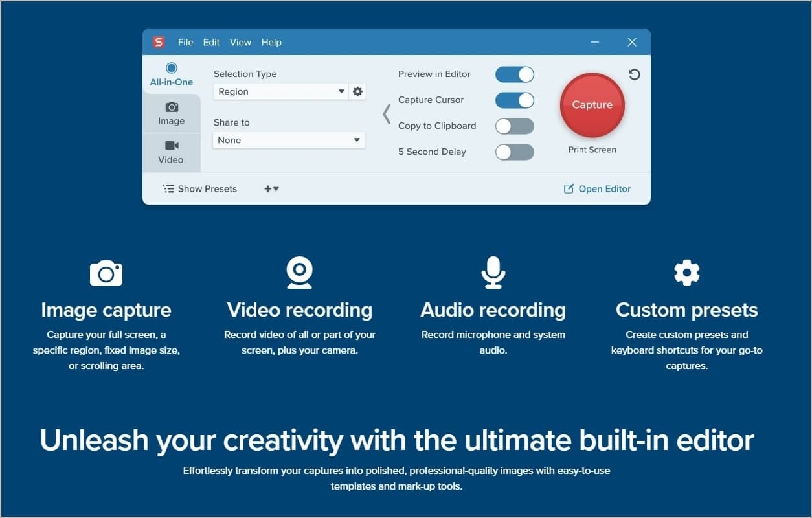This screenshot has height=518, width=812.
Task: Minimize the Snagit capture window
Action: pyautogui.click(x=595, y=42)
